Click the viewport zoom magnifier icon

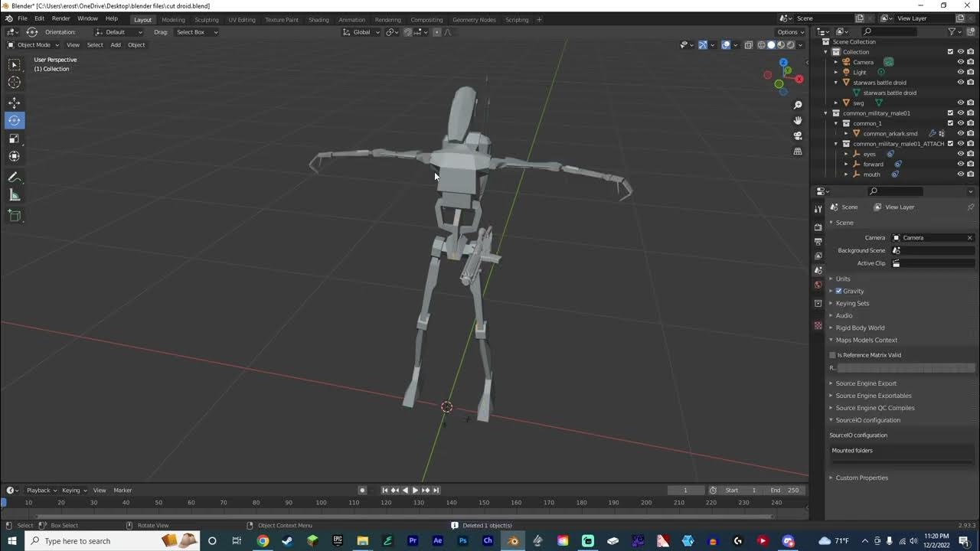pos(798,105)
